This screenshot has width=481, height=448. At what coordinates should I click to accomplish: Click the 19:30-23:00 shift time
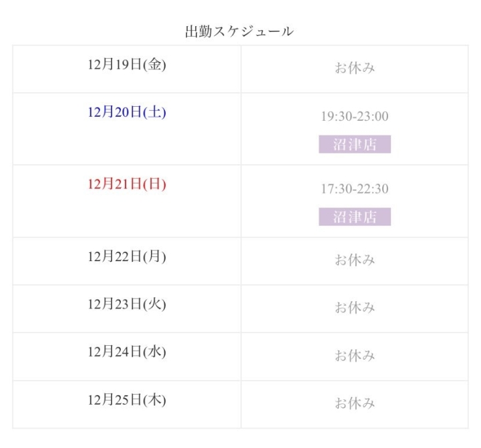[x=355, y=116]
